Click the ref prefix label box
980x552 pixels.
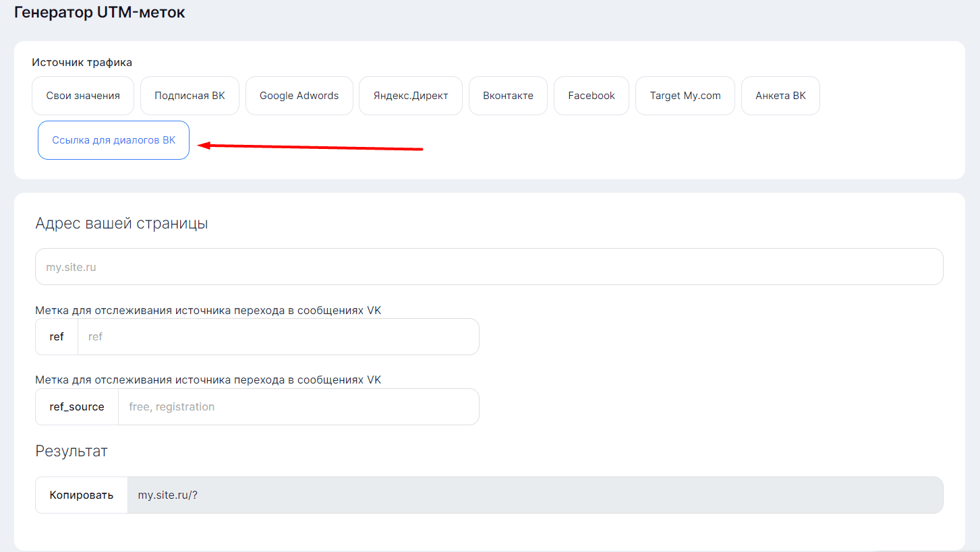pyautogui.click(x=57, y=337)
